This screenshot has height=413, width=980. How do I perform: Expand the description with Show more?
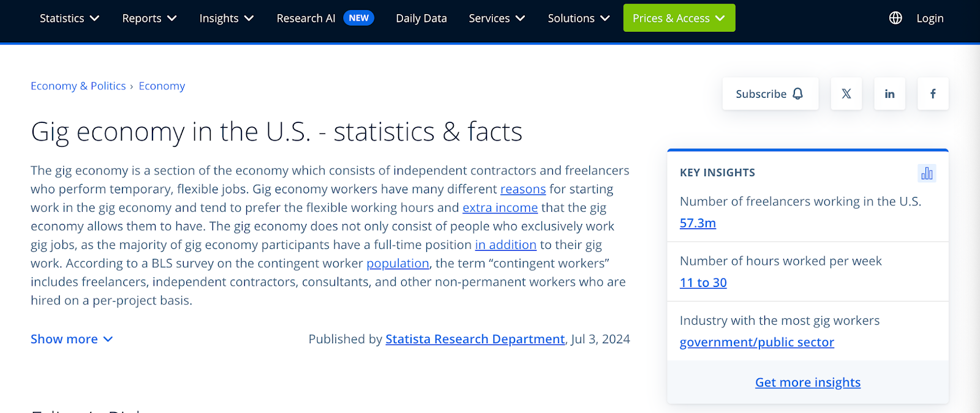(72, 339)
